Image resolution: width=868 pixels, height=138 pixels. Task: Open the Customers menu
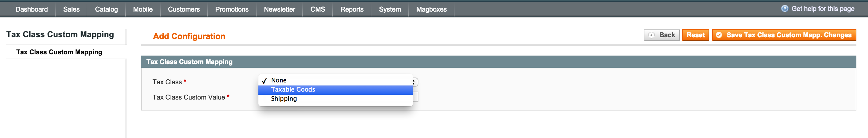click(x=184, y=9)
